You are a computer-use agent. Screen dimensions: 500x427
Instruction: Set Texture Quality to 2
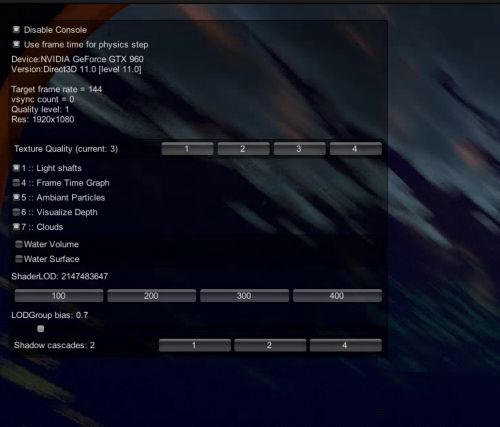243,149
